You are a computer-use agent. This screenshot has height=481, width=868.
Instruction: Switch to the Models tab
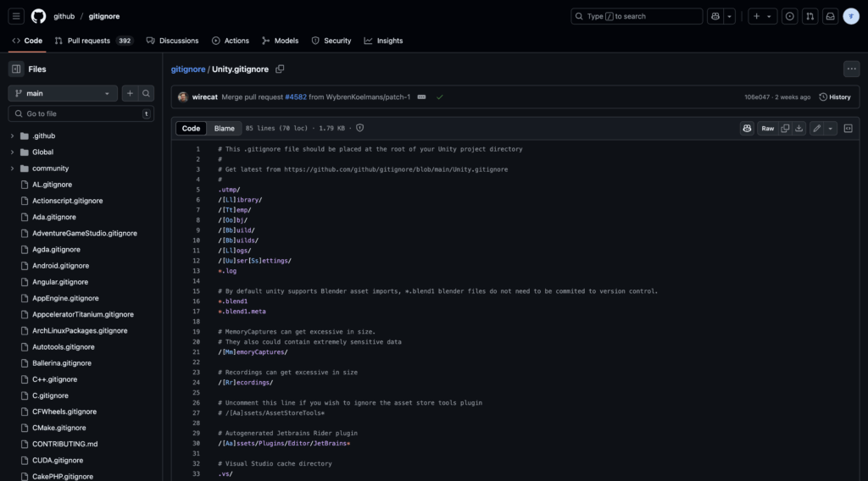(280, 41)
